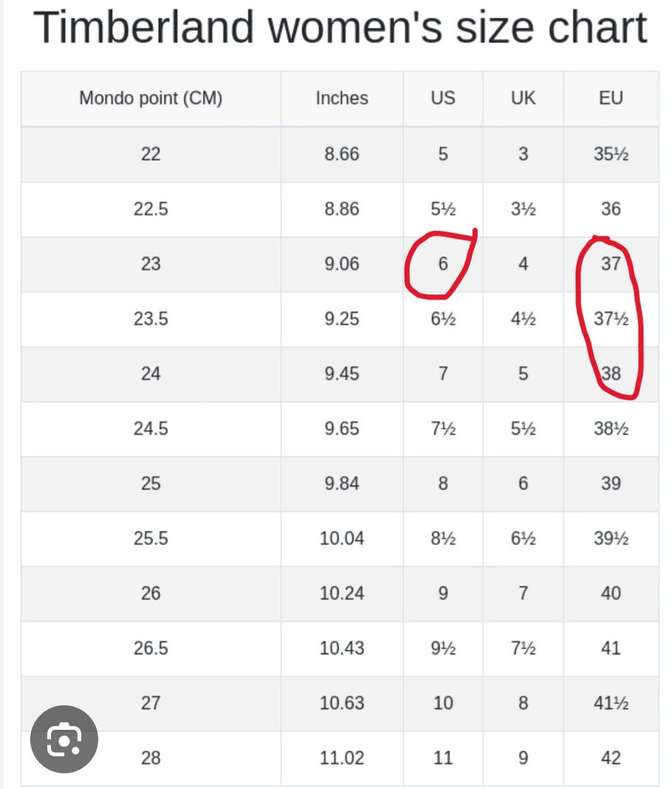Click the US column header
This screenshot has height=789, width=672.
click(442, 98)
